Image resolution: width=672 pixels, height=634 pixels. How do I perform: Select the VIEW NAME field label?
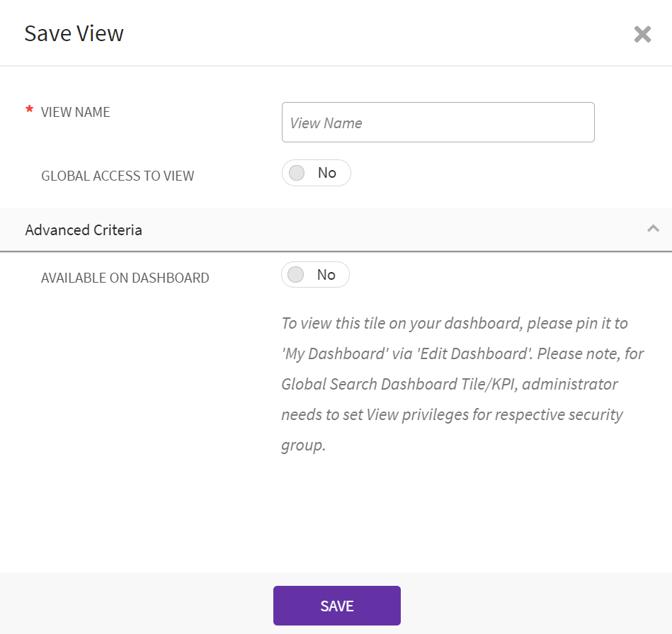[x=76, y=112]
